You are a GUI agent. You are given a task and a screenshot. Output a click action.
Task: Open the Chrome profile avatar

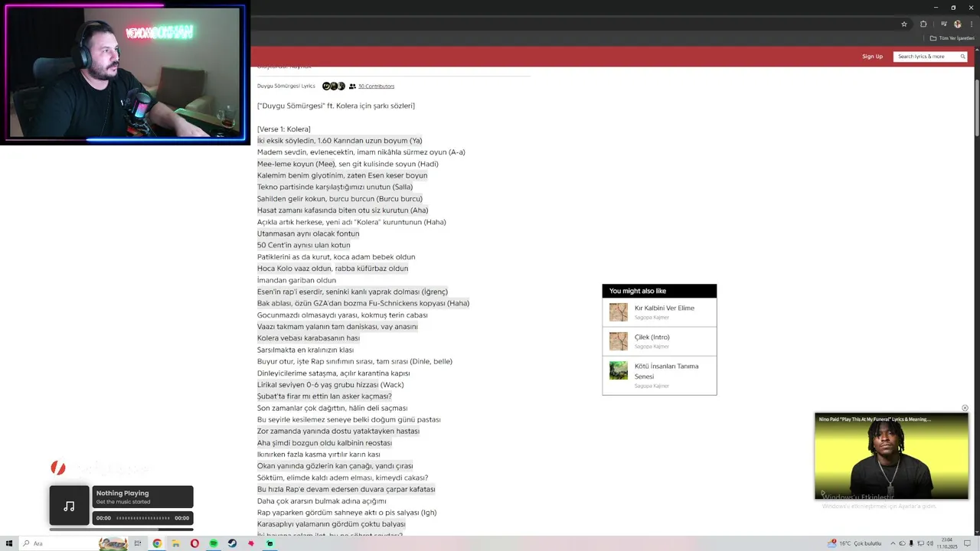(x=957, y=24)
